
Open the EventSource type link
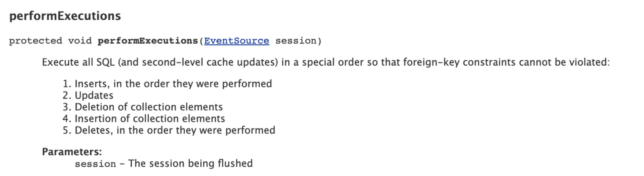pyautogui.click(x=236, y=41)
